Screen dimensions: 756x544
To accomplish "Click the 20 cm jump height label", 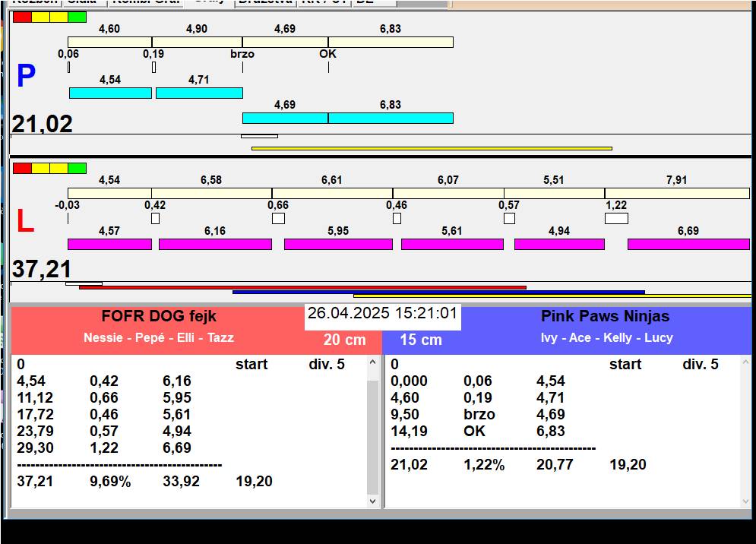I will [344, 340].
